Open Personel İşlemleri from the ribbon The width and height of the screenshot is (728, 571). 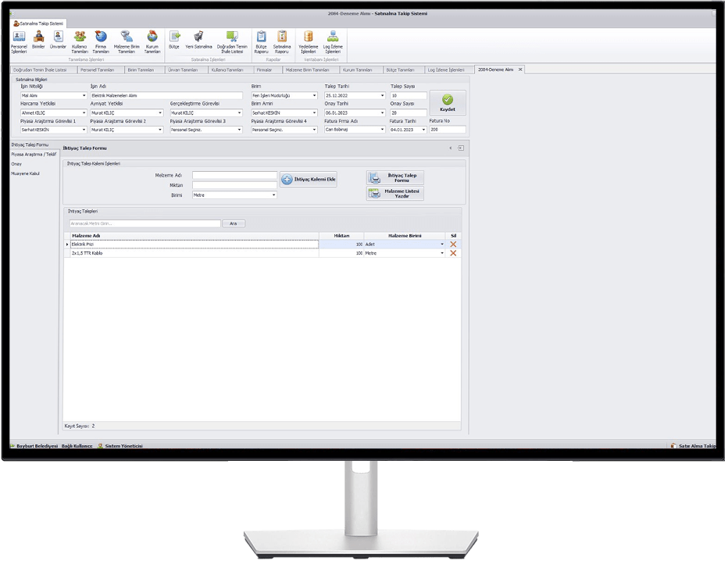[x=19, y=41]
